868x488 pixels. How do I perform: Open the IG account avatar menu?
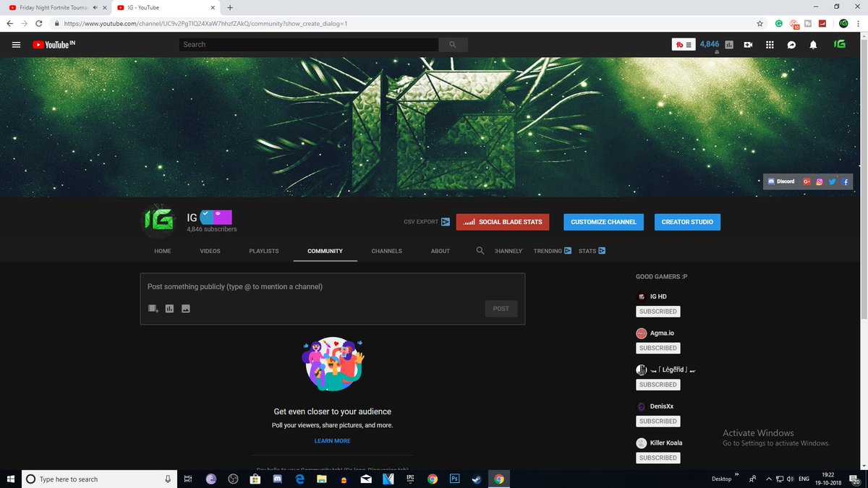click(839, 45)
